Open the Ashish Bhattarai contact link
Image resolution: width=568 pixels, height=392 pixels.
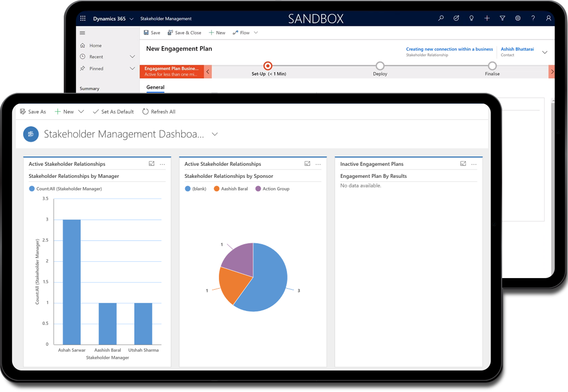[x=517, y=49]
